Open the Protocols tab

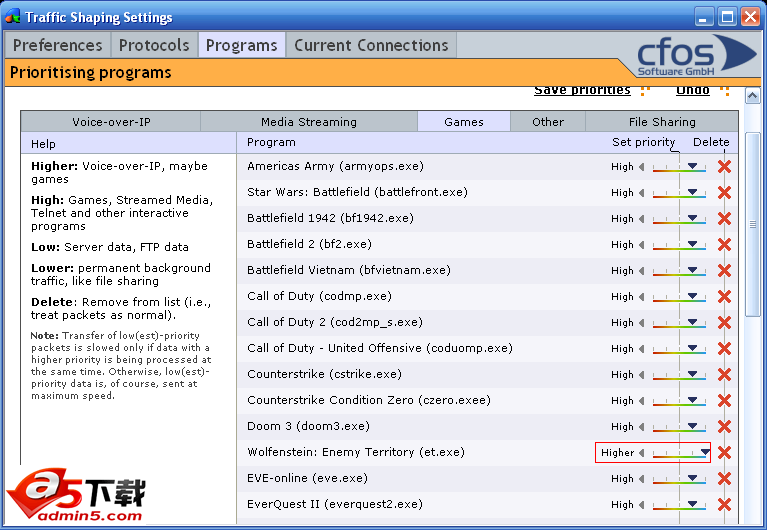pyautogui.click(x=154, y=45)
